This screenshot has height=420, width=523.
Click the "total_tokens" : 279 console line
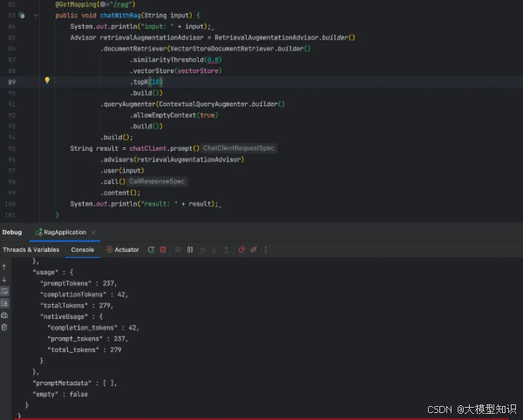85,349
